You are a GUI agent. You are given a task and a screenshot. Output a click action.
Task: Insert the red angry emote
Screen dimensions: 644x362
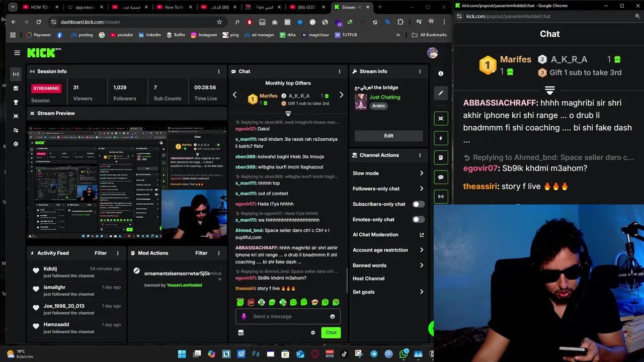point(251,302)
